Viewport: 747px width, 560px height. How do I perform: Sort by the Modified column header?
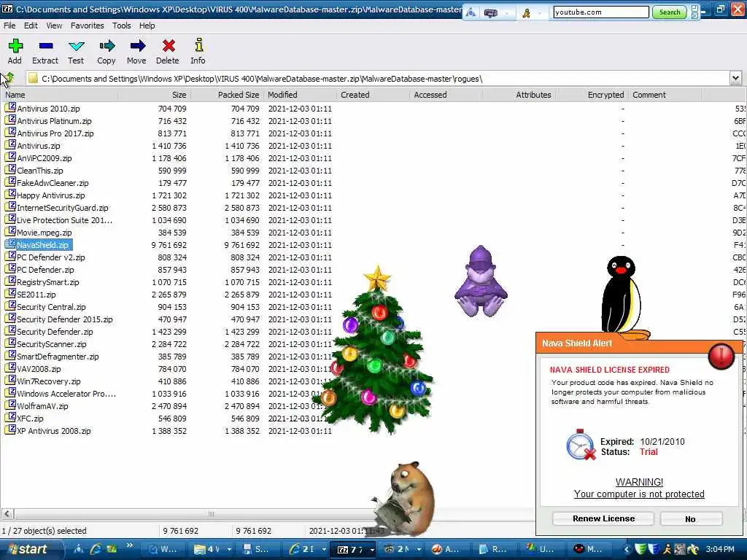[x=300, y=95]
